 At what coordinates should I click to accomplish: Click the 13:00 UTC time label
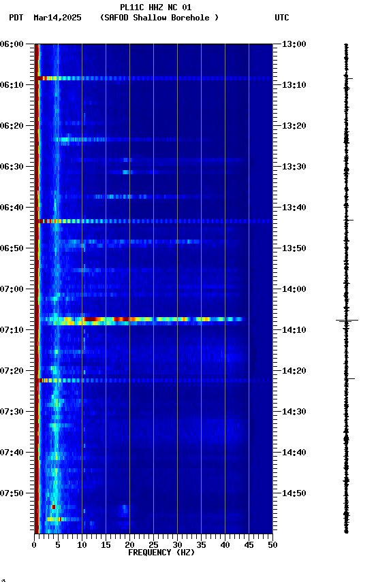[294, 44]
